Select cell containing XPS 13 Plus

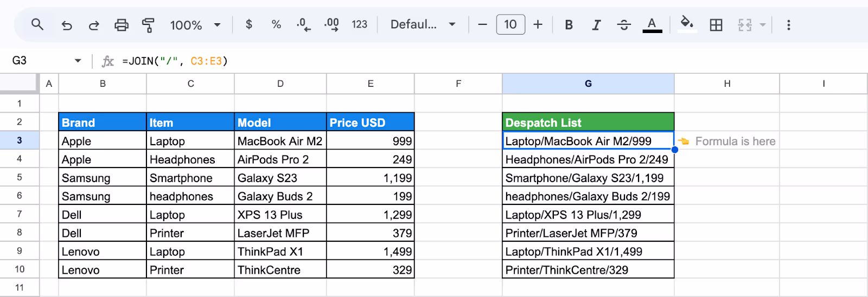[280, 215]
